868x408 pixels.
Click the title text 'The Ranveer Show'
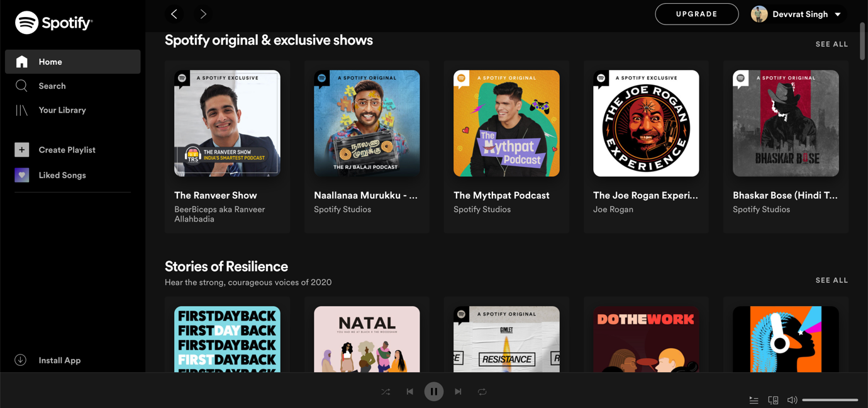coord(216,195)
